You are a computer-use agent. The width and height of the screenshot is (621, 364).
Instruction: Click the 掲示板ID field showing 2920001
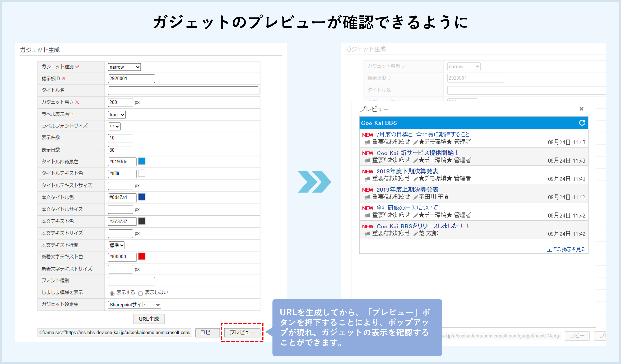click(x=131, y=79)
